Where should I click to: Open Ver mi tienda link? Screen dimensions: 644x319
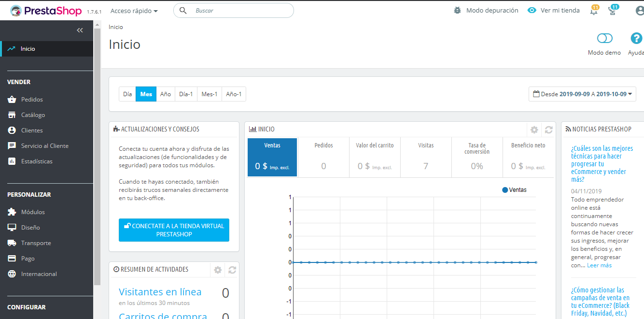(x=554, y=10)
